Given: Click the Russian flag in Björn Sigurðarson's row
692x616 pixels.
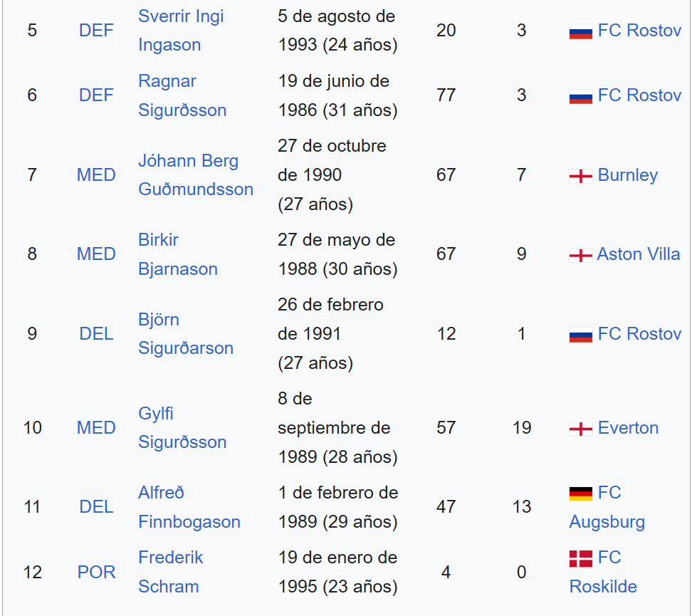Looking at the screenshot, I should pos(580,335).
